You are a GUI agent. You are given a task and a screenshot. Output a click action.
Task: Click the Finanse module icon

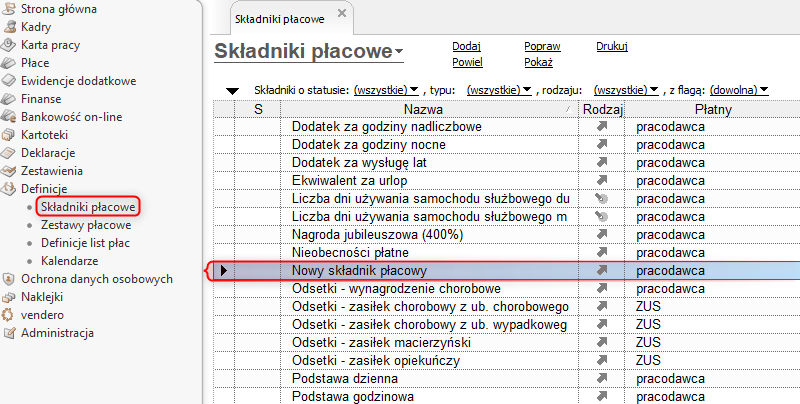pos(9,99)
